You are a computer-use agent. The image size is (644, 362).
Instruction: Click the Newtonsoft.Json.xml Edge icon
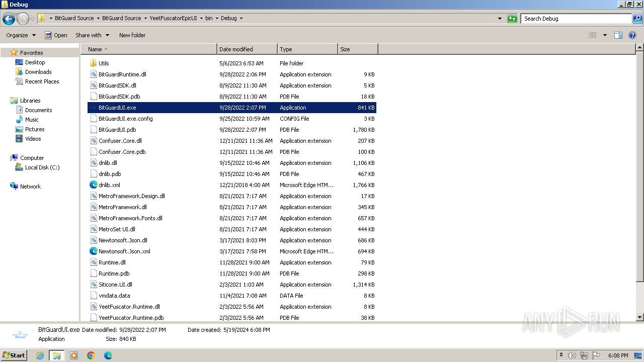(x=93, y=251)
